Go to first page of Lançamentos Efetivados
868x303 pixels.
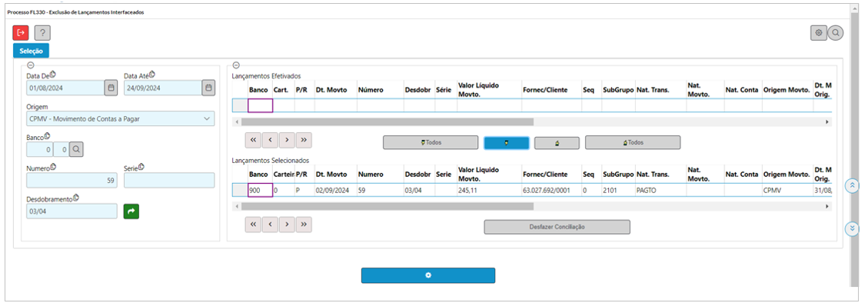click(253, 140)
